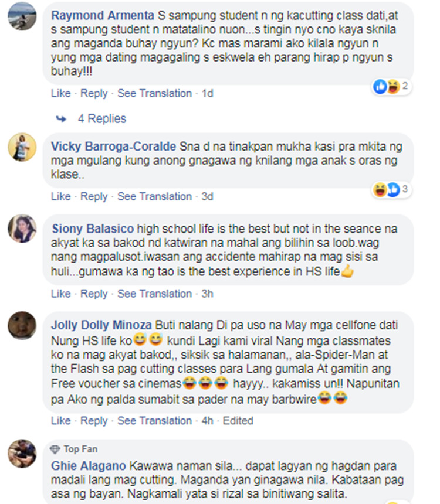Screen dimensions: 440x504
Task: Click the Top Fan diamond badge
Action: (x=55, y=449)
